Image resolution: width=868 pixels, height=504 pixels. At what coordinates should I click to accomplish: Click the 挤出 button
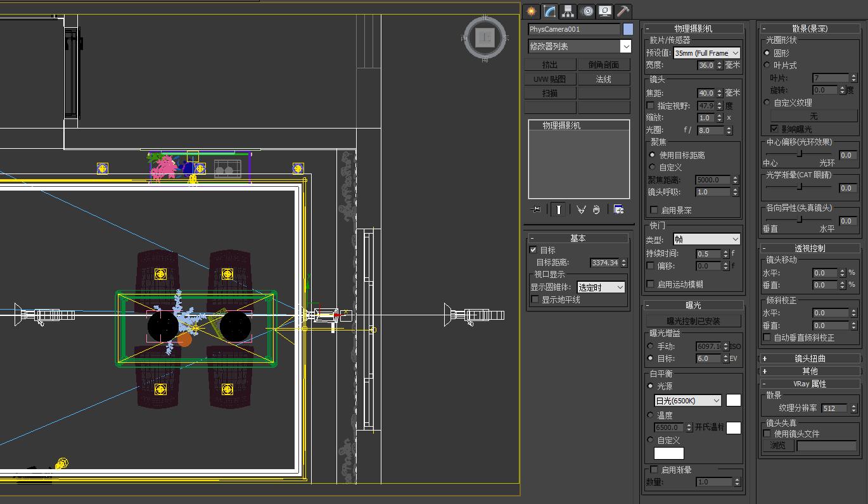click(x=550, y=65)
